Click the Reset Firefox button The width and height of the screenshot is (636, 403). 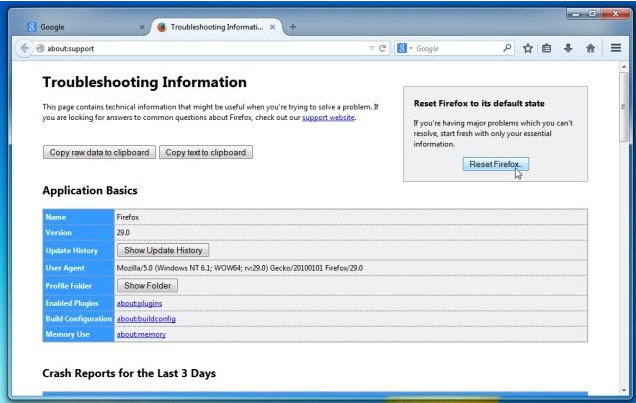click(496, 164)
